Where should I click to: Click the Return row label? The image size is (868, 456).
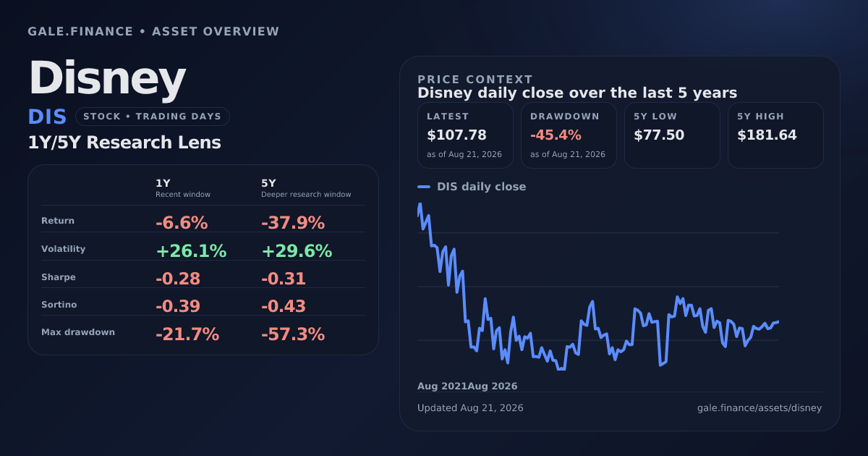click(x=58, y=221)
